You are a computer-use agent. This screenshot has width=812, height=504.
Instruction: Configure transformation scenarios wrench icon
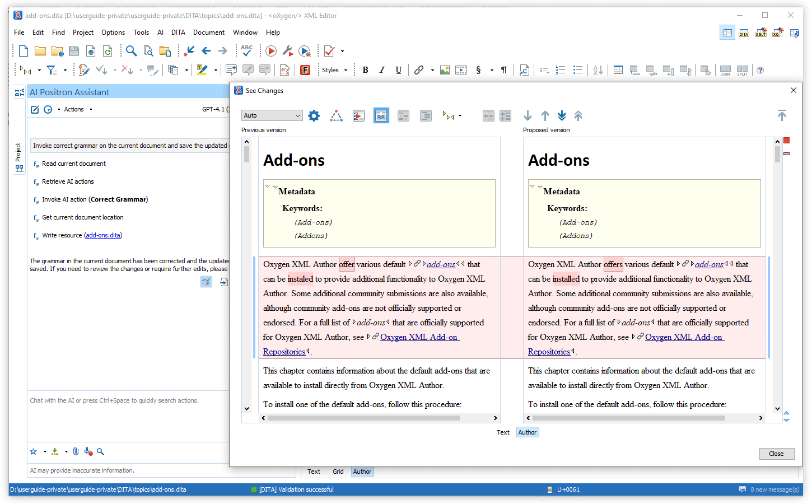(288, 51)
